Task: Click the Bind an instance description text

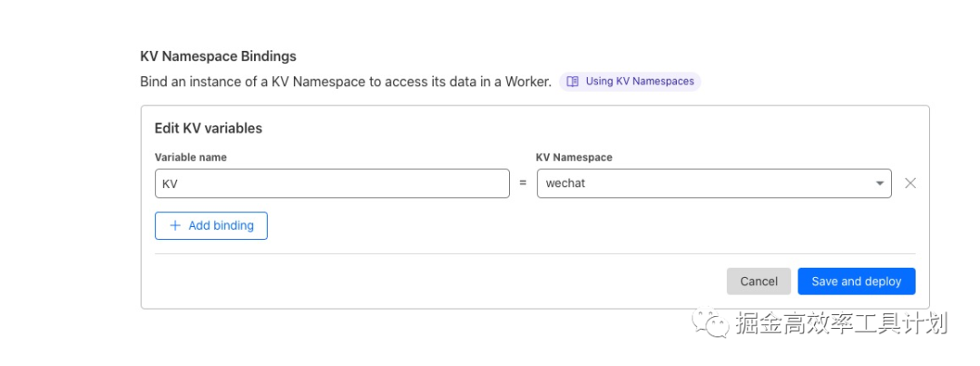Action: 345,82
